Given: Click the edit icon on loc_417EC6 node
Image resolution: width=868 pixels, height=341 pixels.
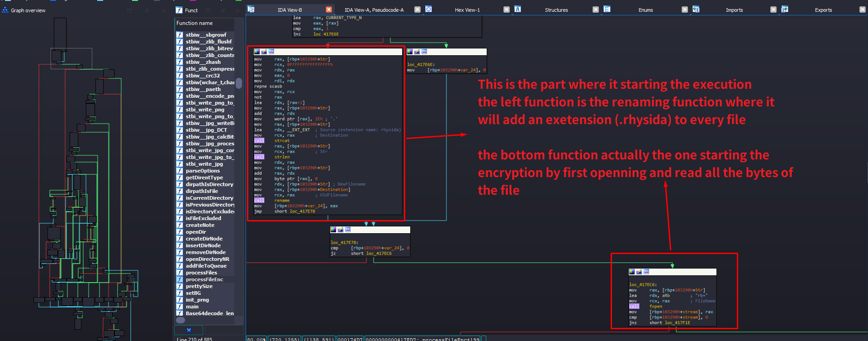Looking at the screenshot, I should [639, 272].
